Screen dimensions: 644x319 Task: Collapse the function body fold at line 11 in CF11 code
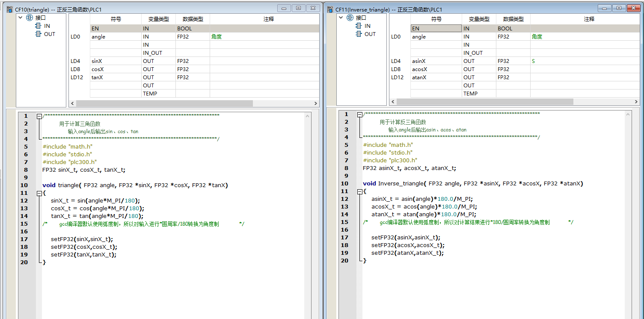pyautogui.click(x=360, y=191)
